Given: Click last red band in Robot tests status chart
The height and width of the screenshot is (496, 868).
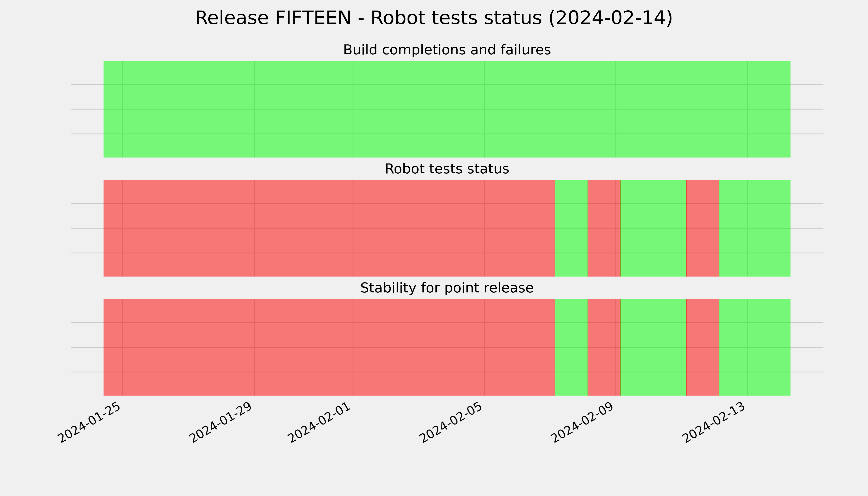Looking at the screenshot, I should tap(703, 228).
